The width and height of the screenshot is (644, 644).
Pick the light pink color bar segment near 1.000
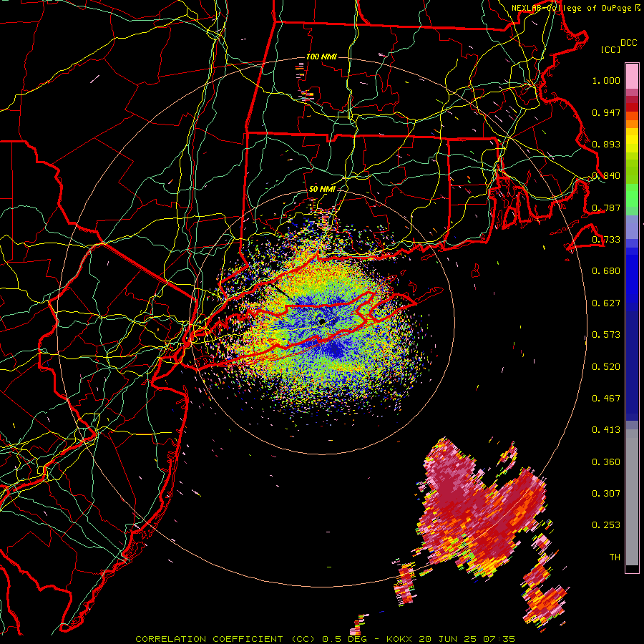point(632,76)
